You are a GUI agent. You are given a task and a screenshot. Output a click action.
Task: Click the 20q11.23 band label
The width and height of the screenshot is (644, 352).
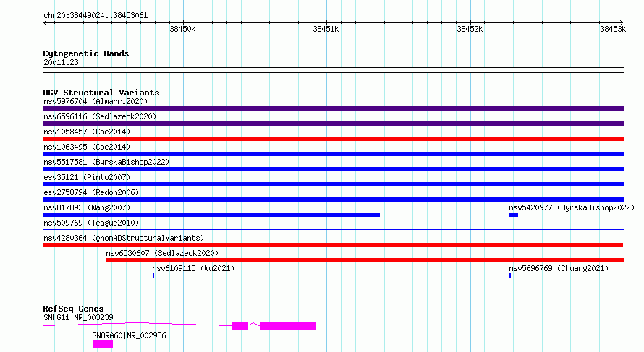pyautogui.click(x=61, y=62)
